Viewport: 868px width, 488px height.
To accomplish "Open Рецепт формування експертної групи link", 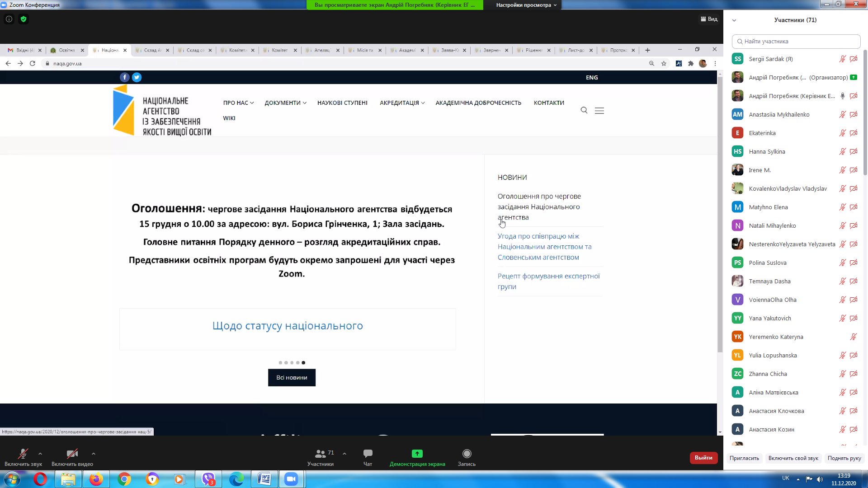I will point(548,282).
